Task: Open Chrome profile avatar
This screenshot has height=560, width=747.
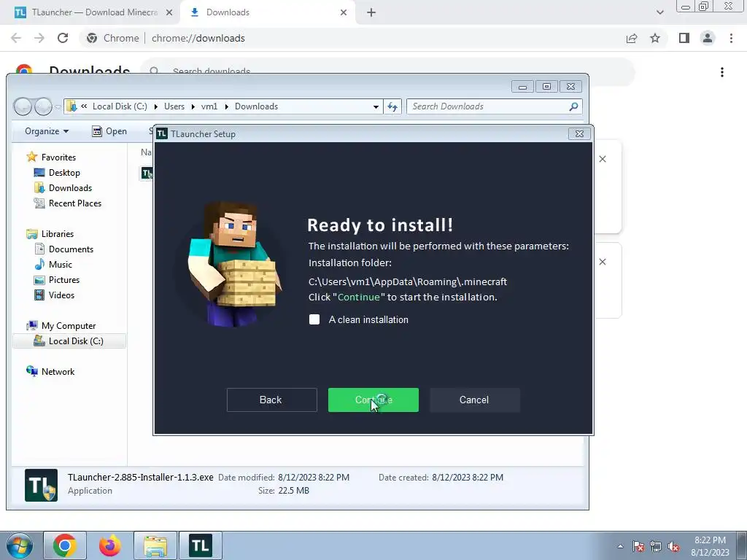Action: pyautogui.click(x=708, y=38)
